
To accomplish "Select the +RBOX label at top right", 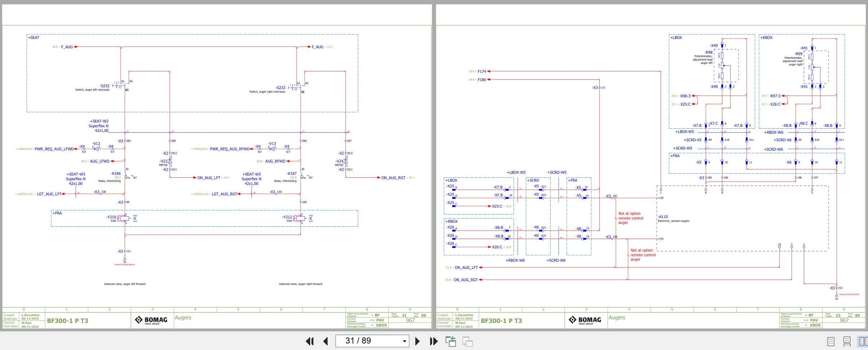I will pos(766,37).
